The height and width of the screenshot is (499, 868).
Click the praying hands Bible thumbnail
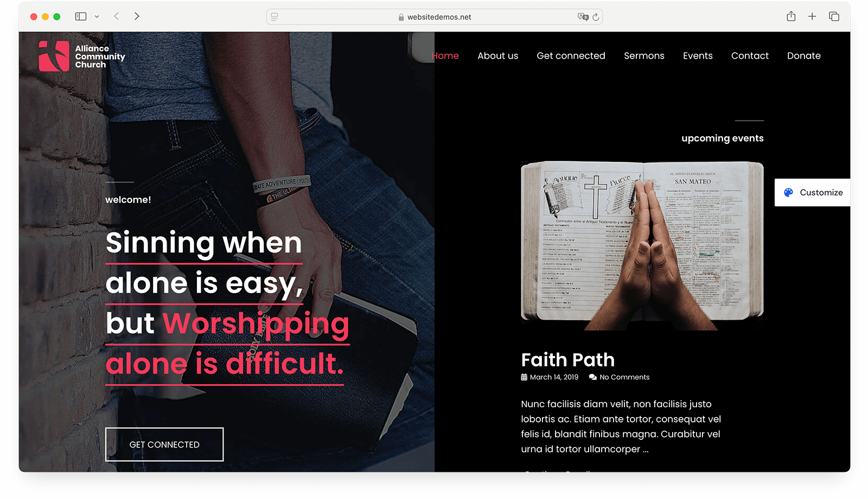tap(642, 245)
